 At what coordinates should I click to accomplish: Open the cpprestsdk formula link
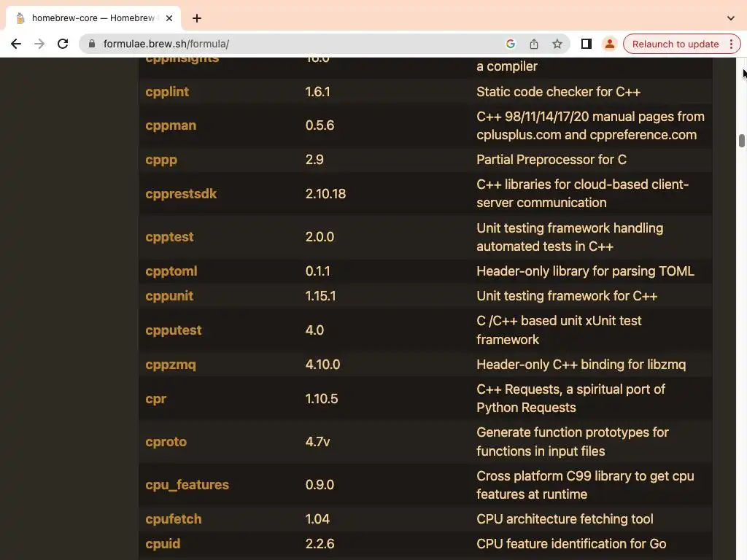tap(181, 194)
